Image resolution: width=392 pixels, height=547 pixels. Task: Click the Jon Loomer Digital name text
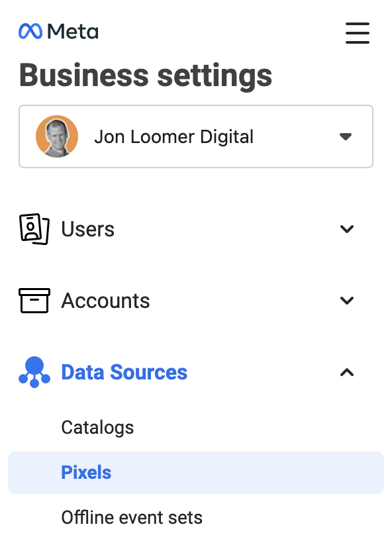point(173,136)
